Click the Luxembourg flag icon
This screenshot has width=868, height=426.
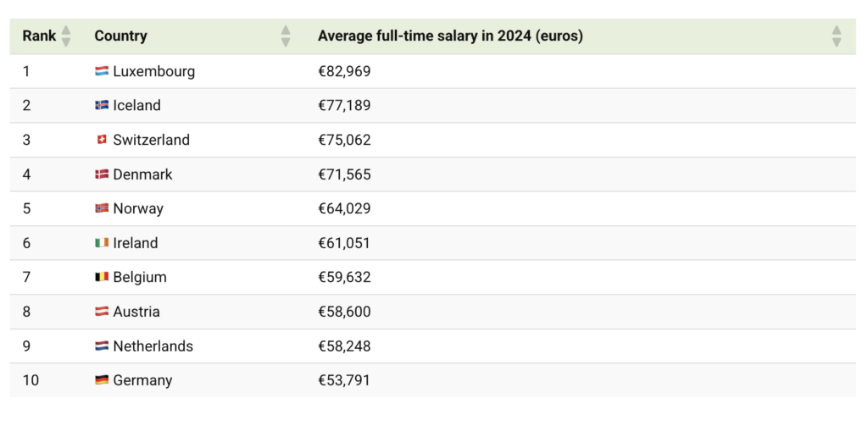point(102,72)
